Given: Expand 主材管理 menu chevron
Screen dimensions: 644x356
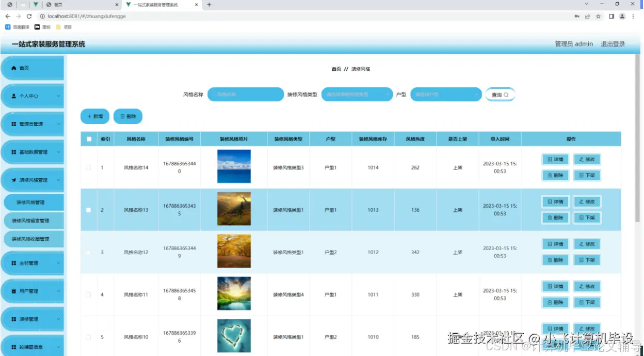Looking at the screenshot, I should (58, 263).
